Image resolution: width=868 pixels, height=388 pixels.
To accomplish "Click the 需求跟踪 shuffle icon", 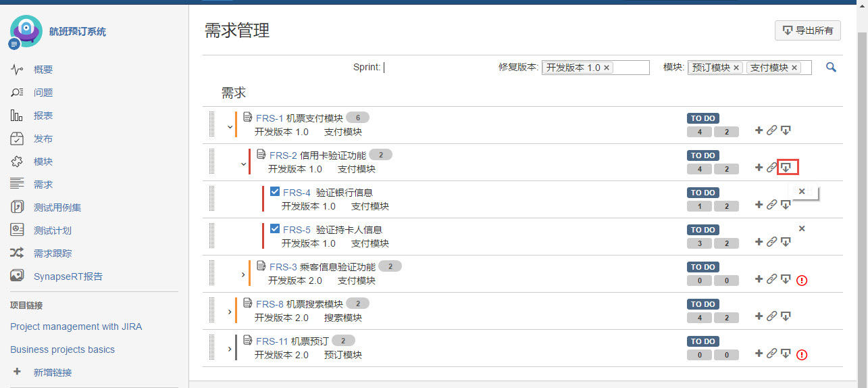I will point(18,253).
